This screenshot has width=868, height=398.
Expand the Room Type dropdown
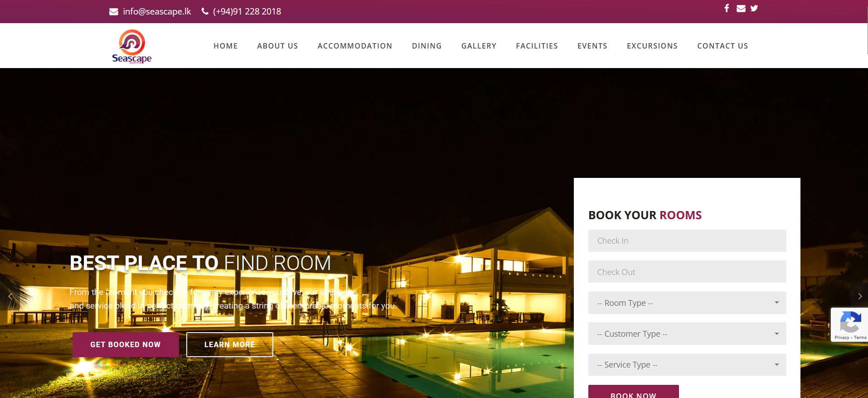coord(687,303)
